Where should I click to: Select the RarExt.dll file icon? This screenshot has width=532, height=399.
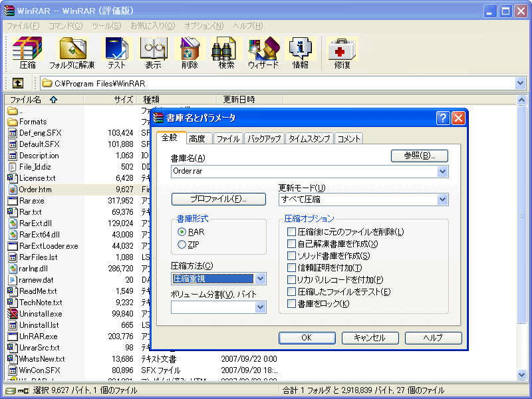13,223
